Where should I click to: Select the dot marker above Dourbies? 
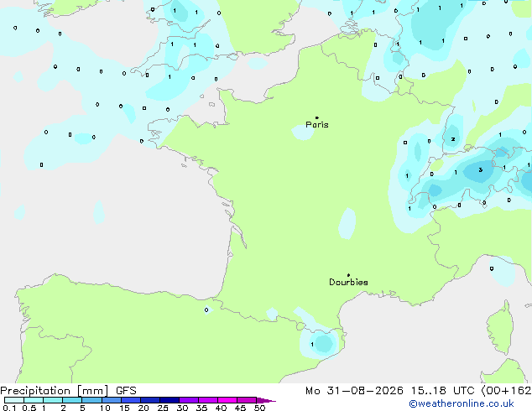click(x=348, y=275)
